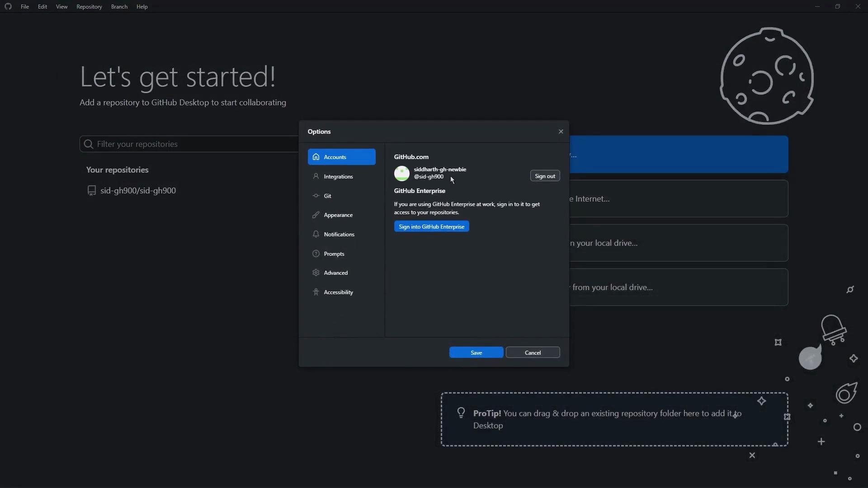The height and width of the screenshot is (488, 868).
Task: Click the Accessibility figure icon
Action: [316, 292]
